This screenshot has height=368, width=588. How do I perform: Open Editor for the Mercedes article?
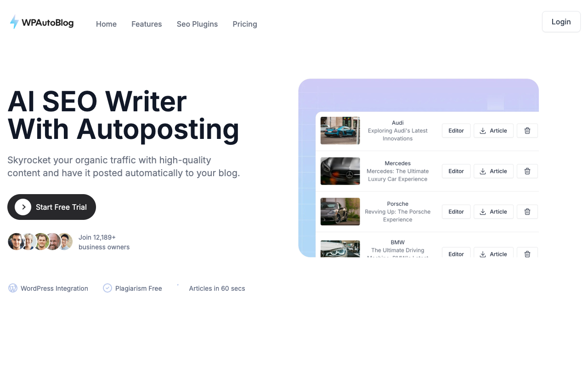pyautogui.click(x=456, y=171)
